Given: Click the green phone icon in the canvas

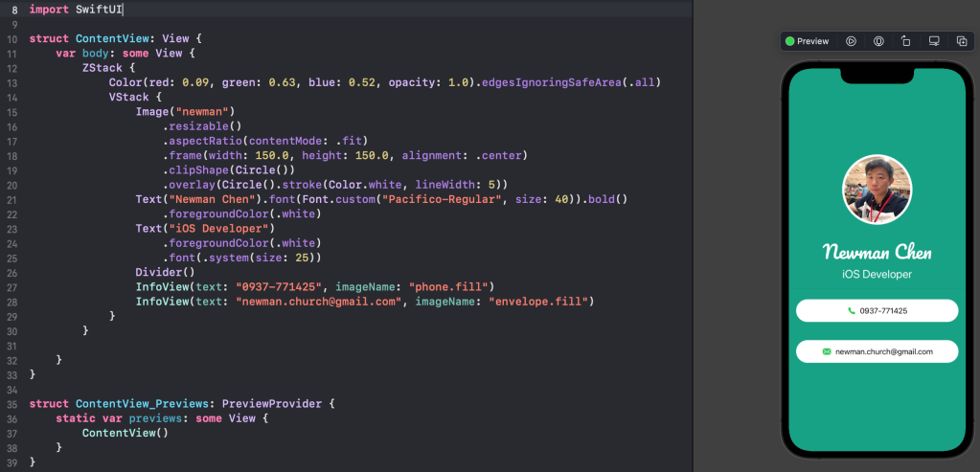Looking at the screenshot, I should click(851, 311).
